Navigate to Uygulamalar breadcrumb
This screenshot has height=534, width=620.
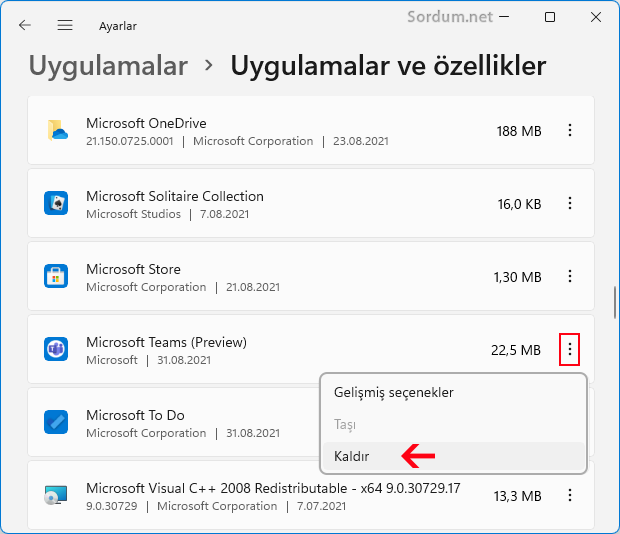click(x=108, y=66)
